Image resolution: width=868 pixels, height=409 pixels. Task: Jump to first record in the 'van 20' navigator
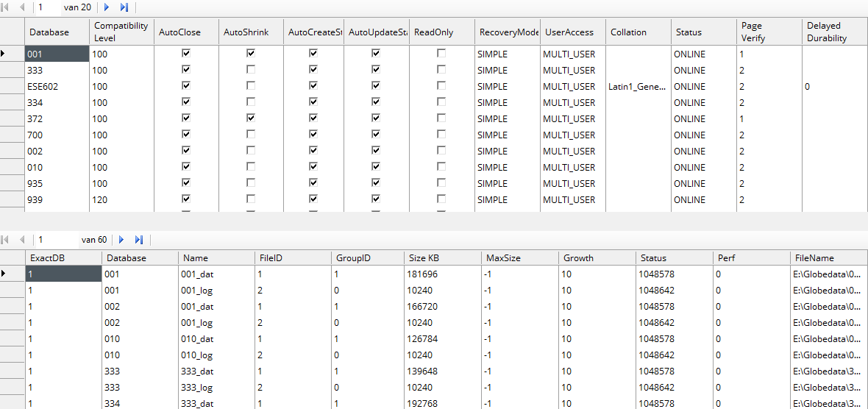tap(7, 7)
